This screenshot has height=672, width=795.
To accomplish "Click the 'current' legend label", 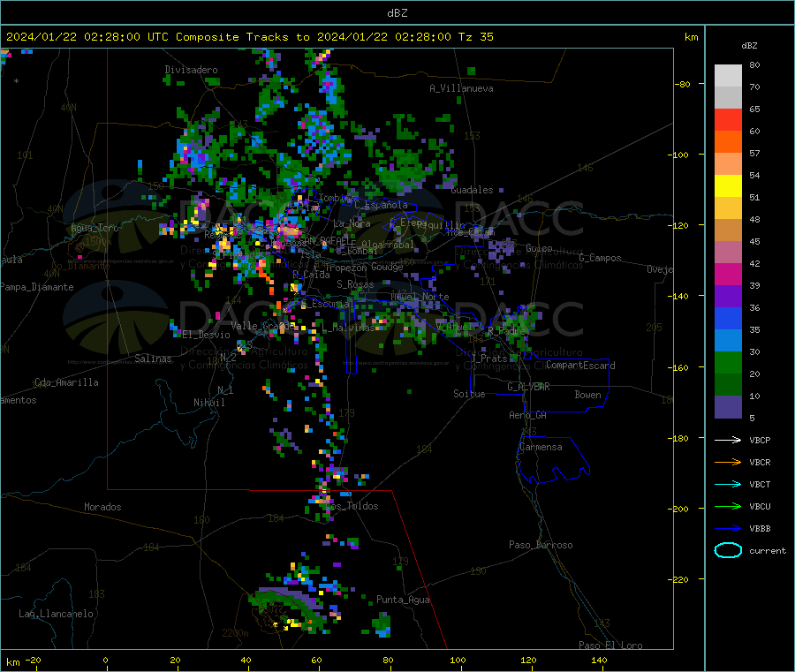I will 768,550.
